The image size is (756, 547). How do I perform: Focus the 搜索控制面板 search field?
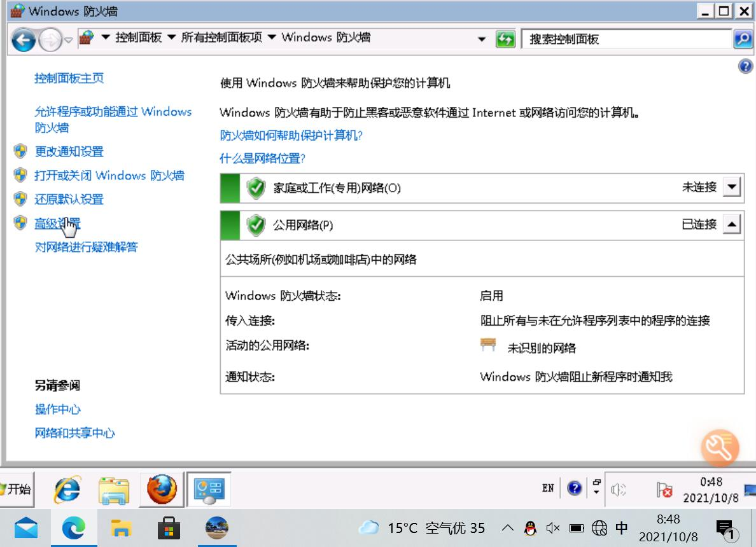pos(626,39)
